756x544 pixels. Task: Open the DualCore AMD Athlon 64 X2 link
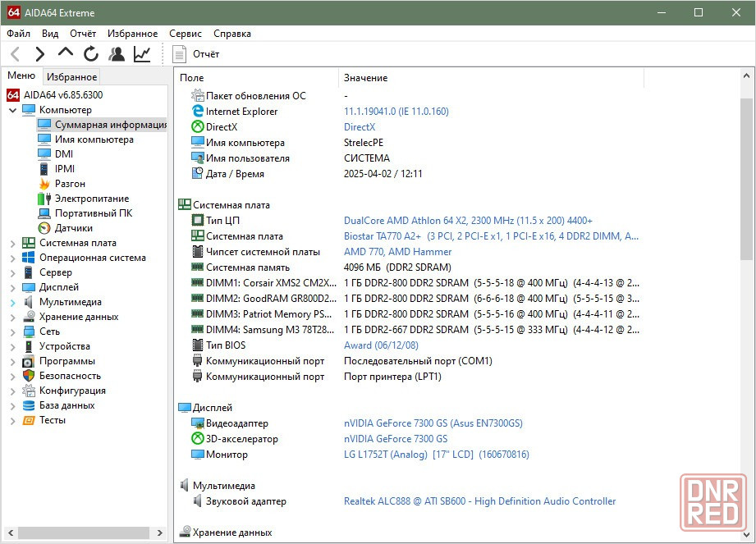[468, 220]
